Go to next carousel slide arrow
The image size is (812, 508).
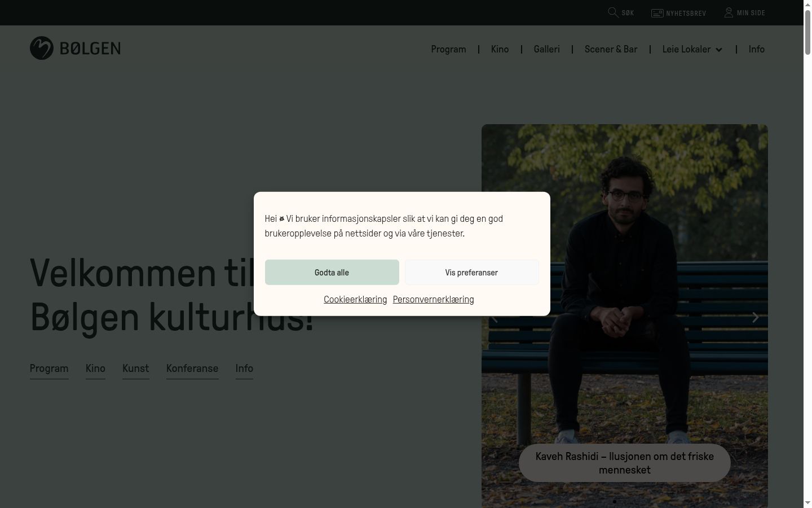point(755,317)
